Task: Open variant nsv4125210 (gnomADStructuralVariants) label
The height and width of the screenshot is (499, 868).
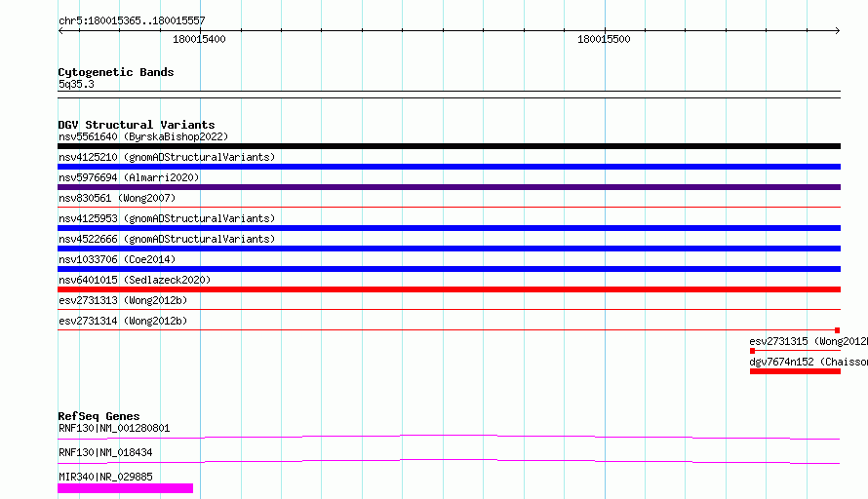Action: pyautogui.click(x=167, y=157)
